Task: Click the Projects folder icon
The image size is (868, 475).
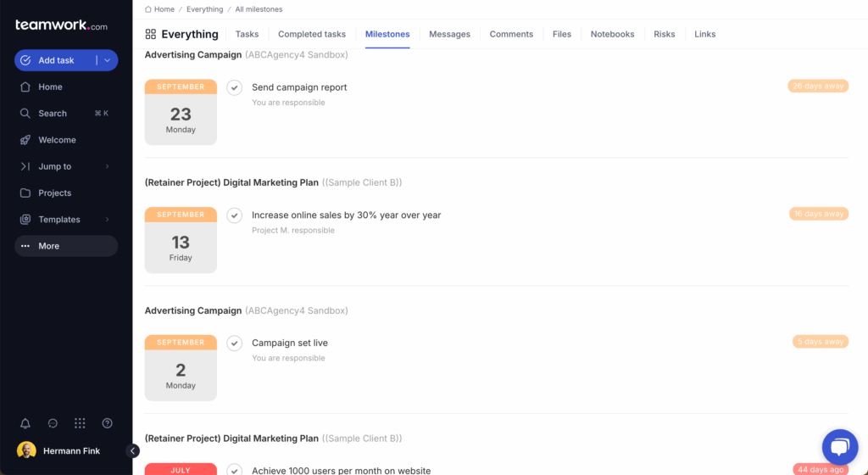Action: click(x=25, y=193)
